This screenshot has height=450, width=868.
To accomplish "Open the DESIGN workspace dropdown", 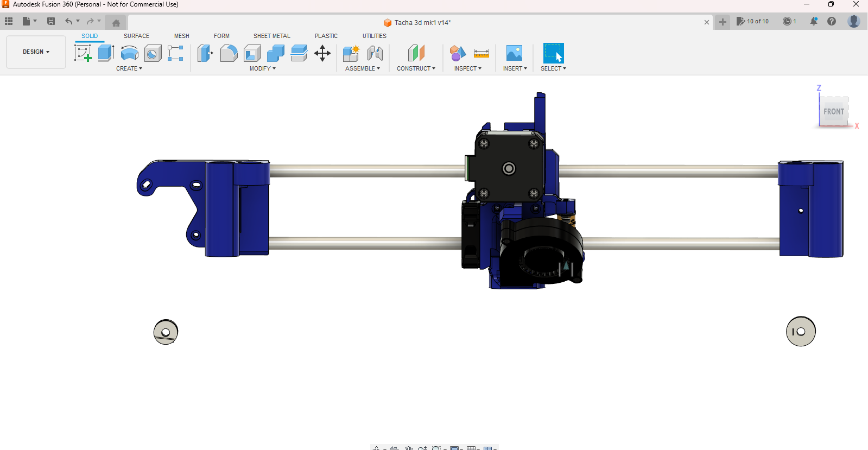I will coord(36,52).
